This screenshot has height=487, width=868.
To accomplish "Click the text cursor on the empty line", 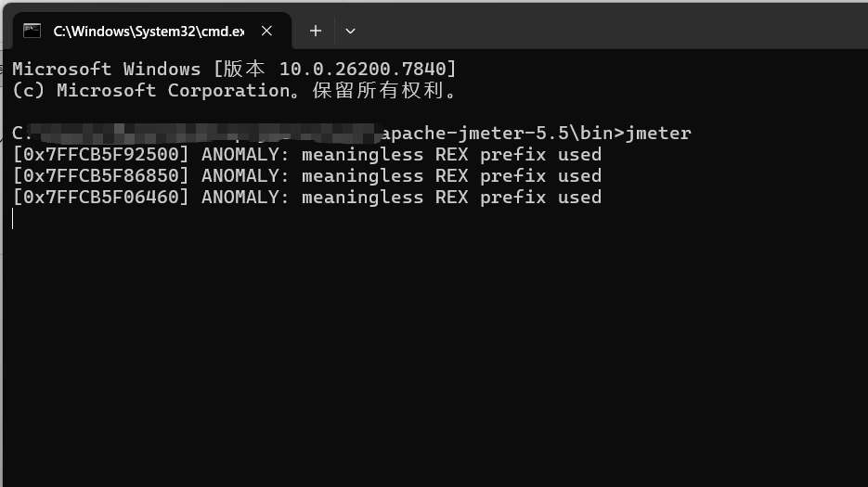I will [x=13, y=218].
